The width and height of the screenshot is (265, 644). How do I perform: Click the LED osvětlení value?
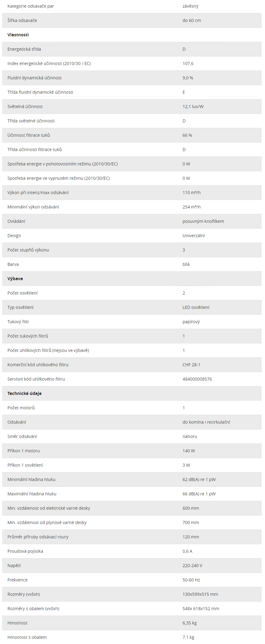(x=196, y=307)
